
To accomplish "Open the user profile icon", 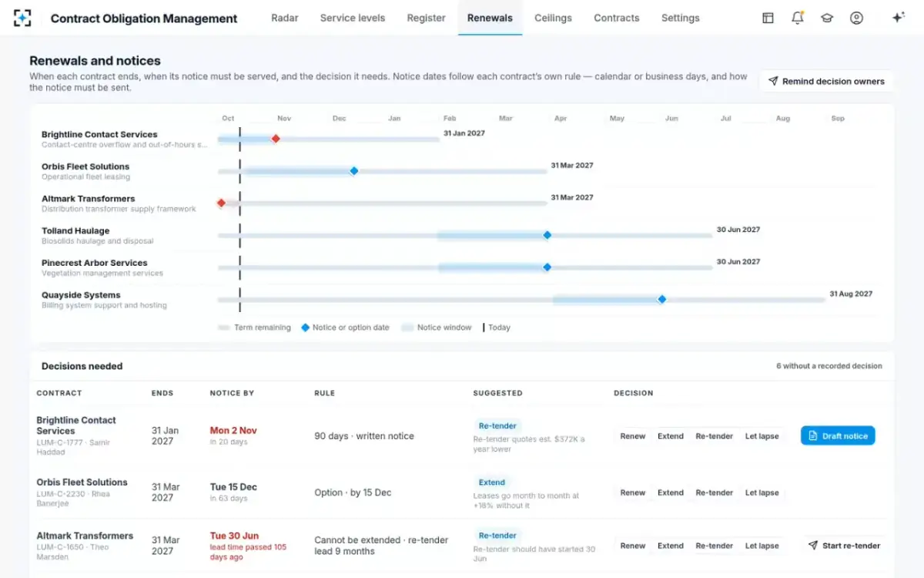I will (856, 18).
